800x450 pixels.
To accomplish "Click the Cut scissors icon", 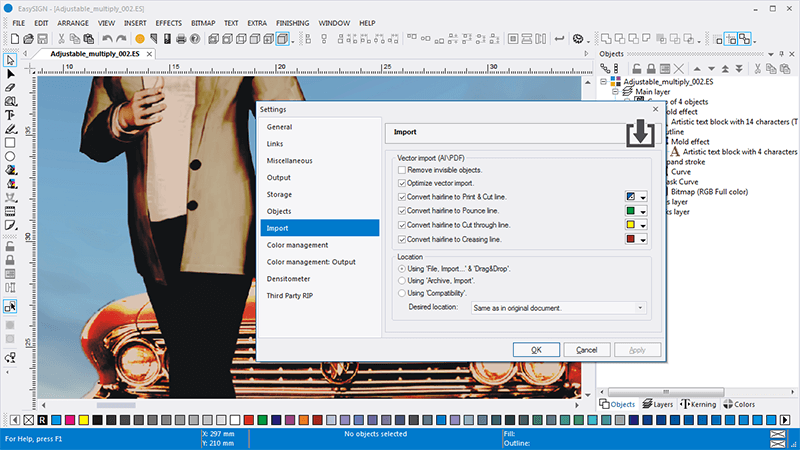I will (59, 39).
